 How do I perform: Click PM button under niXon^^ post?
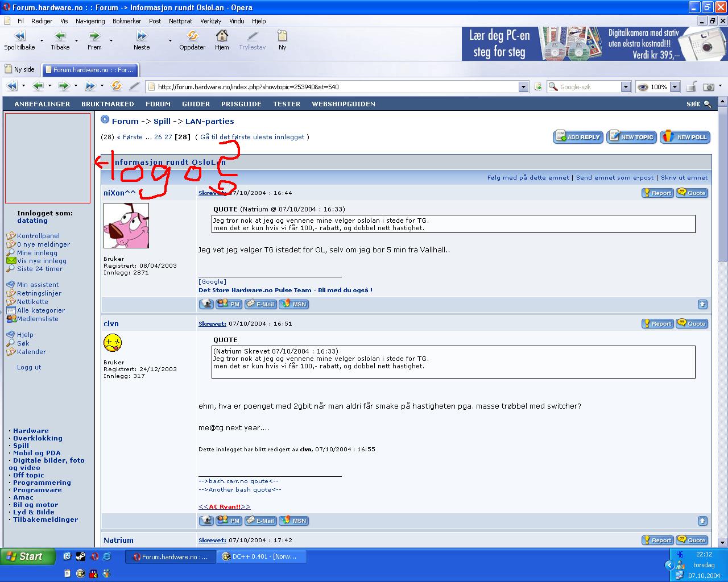click(x=229, y=304)
